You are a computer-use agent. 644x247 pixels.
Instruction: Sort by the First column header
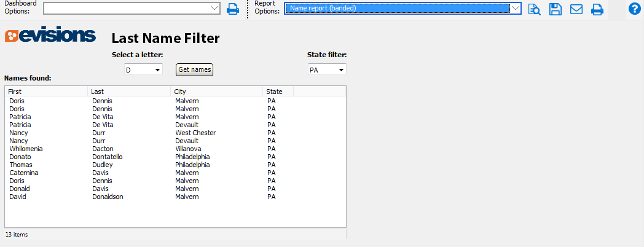tap(46, 92)
